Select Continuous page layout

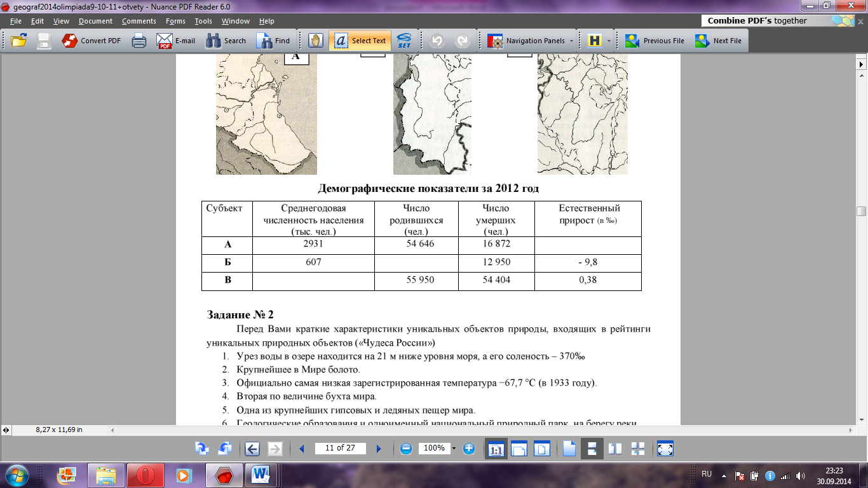click(x=592, y=449)
